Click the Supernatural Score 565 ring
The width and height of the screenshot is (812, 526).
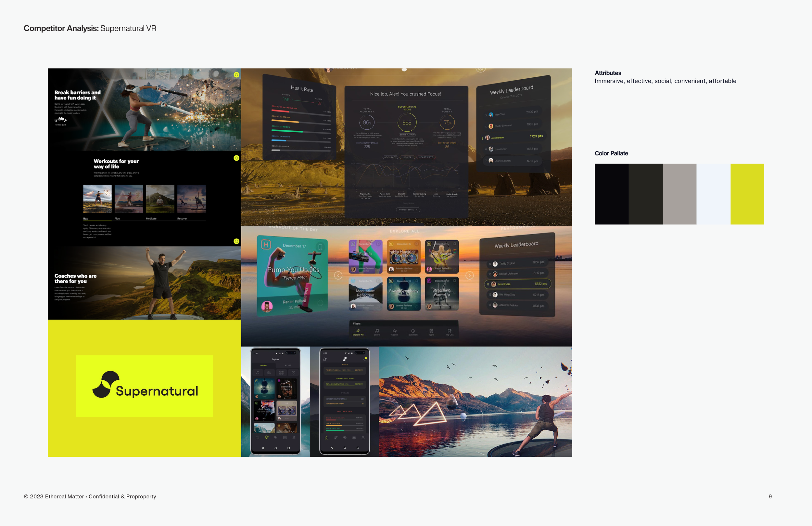407,123
